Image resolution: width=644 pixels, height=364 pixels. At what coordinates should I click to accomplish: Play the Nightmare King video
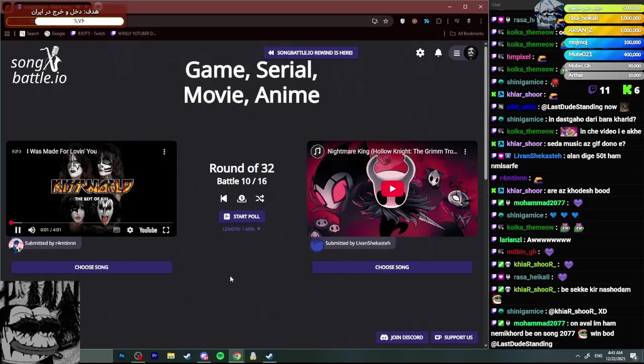pos(392,189)
